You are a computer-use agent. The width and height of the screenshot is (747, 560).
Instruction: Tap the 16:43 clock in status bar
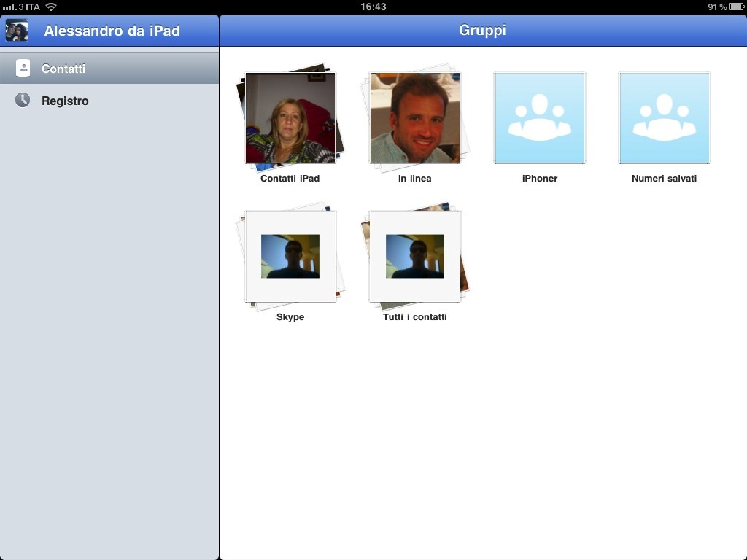pyautogui.click(x=373, y=7)
